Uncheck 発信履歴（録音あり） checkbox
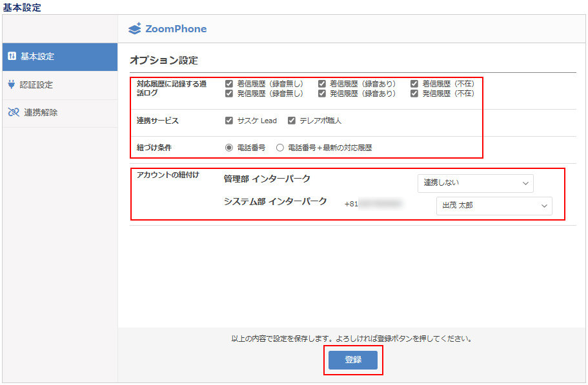The height and width of the screenshot is (385, 588). pyautogui.click(x=321, y=94)
